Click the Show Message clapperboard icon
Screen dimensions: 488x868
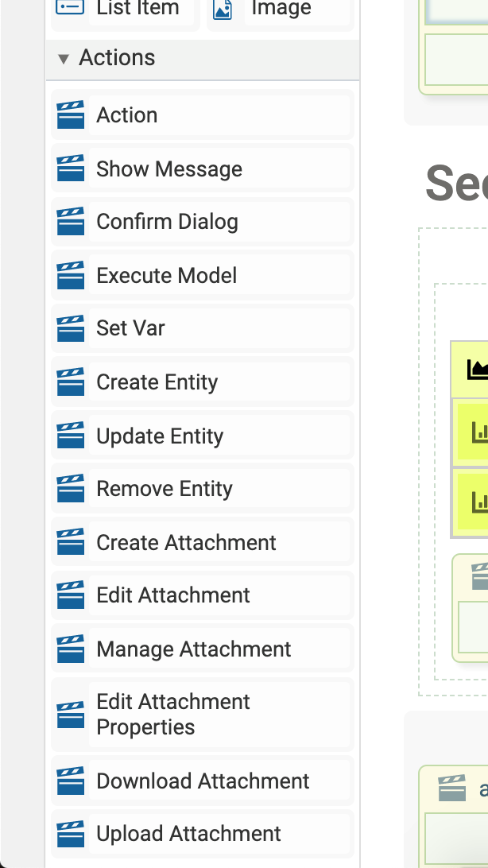click(x=71, y=169)
